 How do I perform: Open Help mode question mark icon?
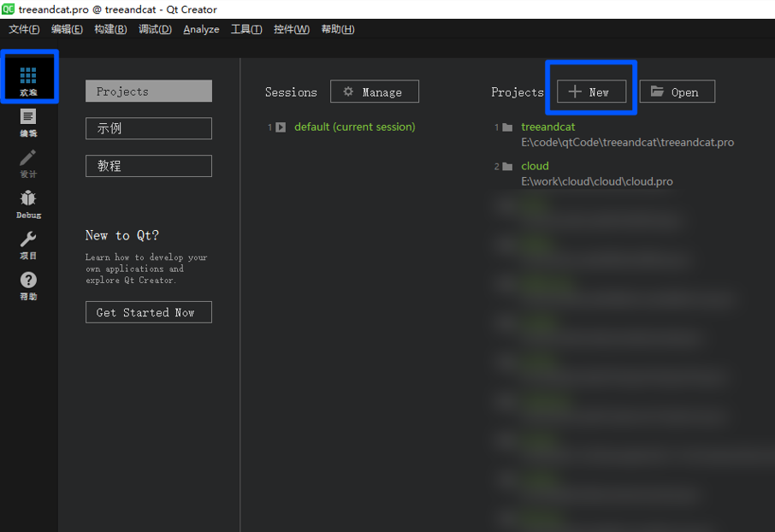(x=28, y=280)
